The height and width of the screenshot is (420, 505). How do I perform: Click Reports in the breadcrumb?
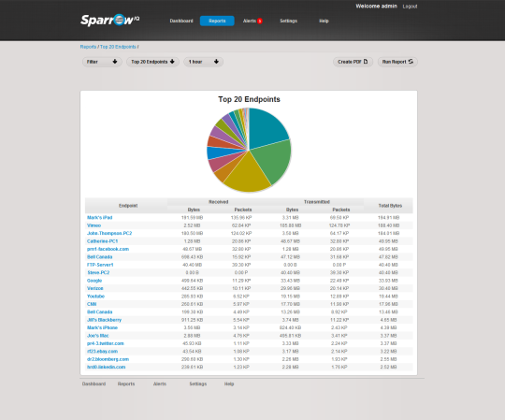(x=88, y=47)
